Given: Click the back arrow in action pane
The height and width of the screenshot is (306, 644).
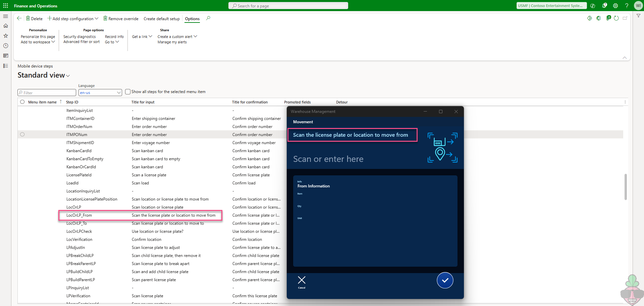Looking at the screenshot, I should (x=19, y=18).
